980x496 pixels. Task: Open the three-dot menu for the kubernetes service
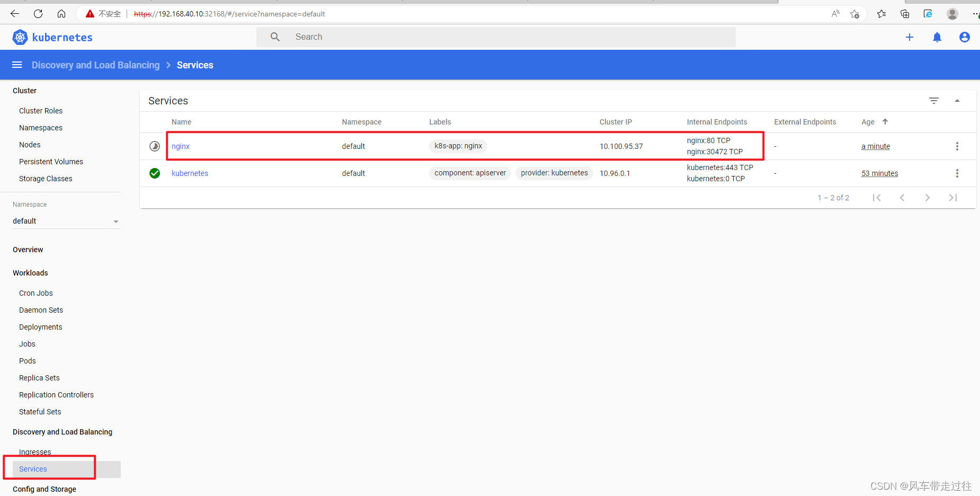(957, 173)
